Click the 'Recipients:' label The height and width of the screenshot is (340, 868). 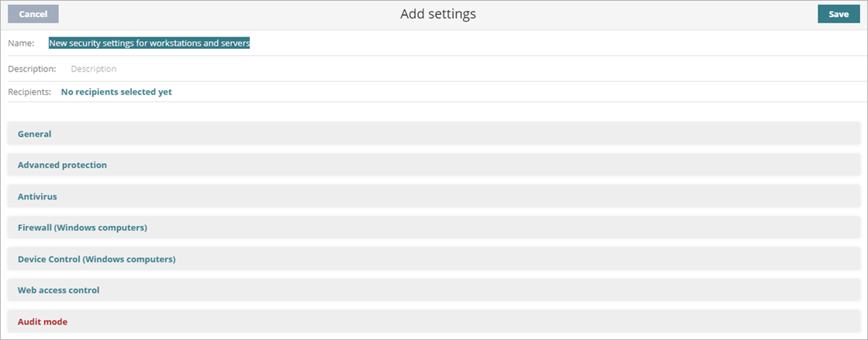[x=29, y=92]
